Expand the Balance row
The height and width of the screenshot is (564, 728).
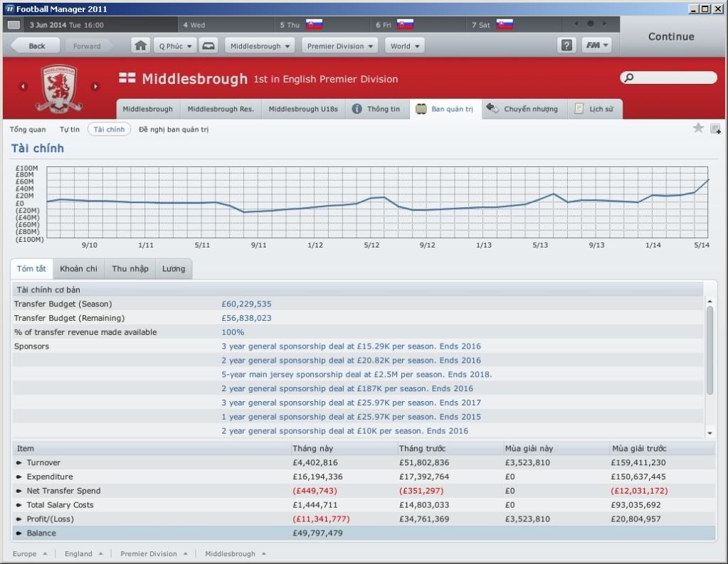pyautogui.click(x=19, y=533)
